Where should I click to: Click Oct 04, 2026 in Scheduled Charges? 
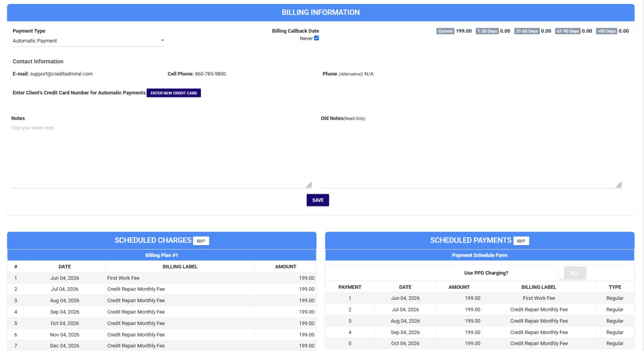[64, 323]
